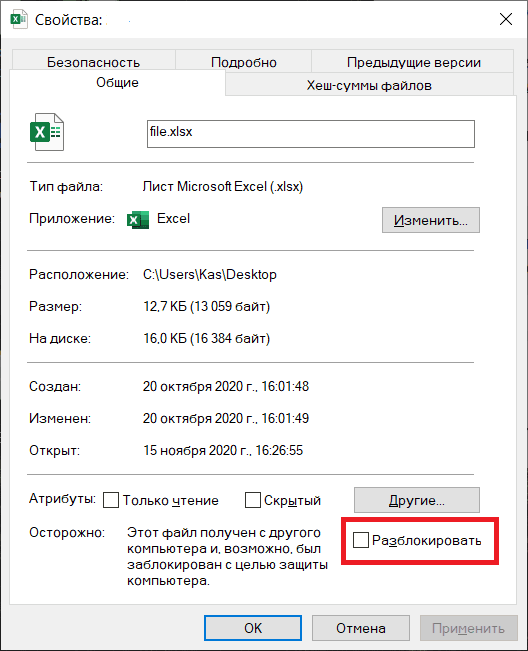Enable the Скрытый attribute checkbox

tap(253, 500)
